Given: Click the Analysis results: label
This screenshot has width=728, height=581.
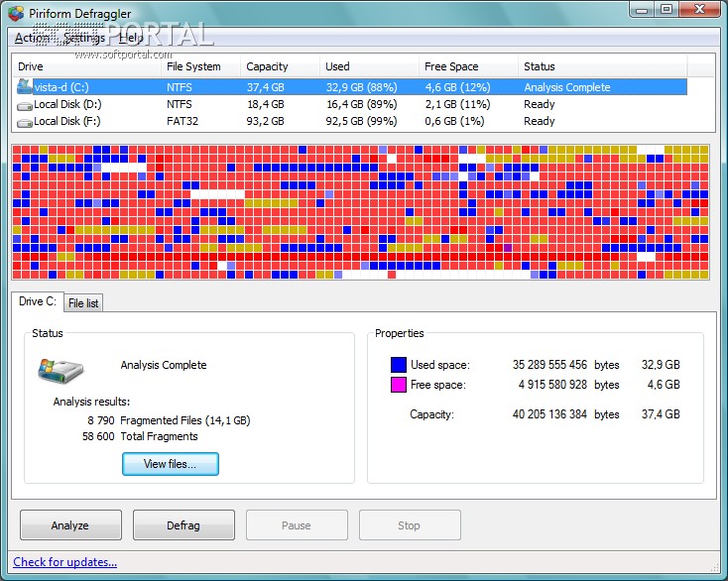Looking at the screenshot, I should [x=91, y=402].
